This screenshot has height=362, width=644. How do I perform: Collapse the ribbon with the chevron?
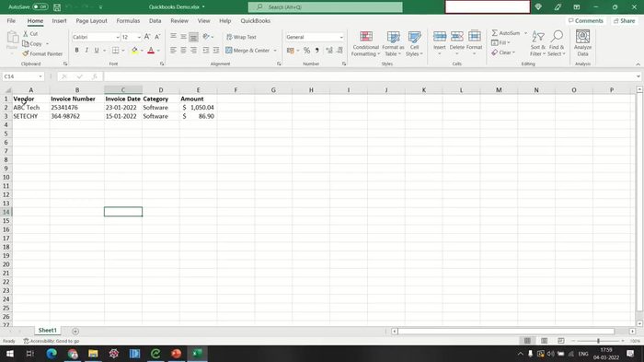point(638,64)
